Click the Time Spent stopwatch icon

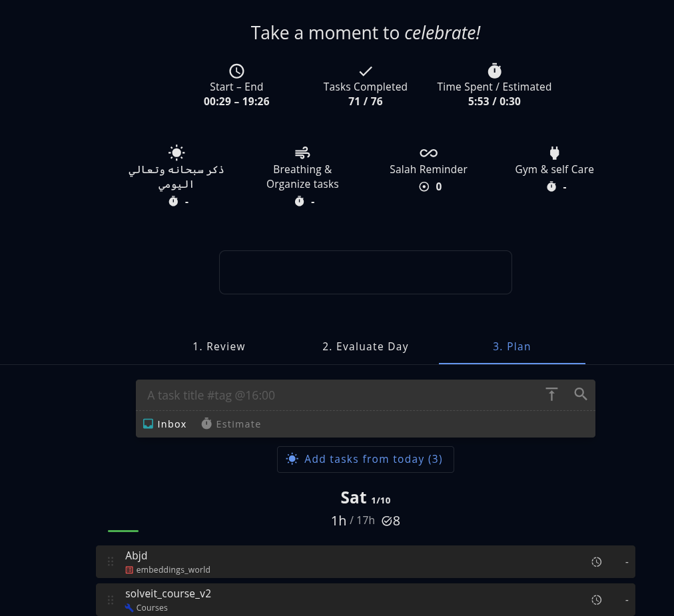pos(494,71)
